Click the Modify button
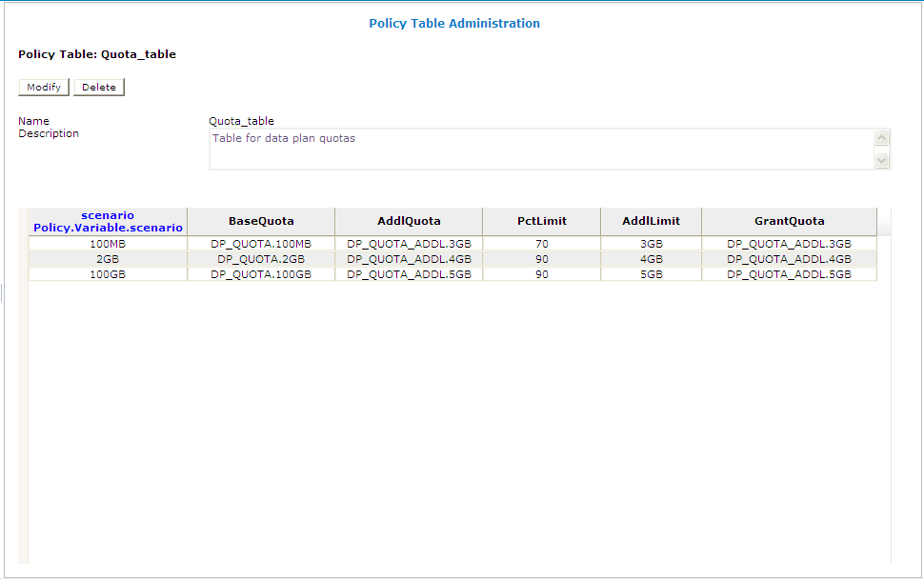924x580 pixels. pyautogui.click(x=43, y=87)
